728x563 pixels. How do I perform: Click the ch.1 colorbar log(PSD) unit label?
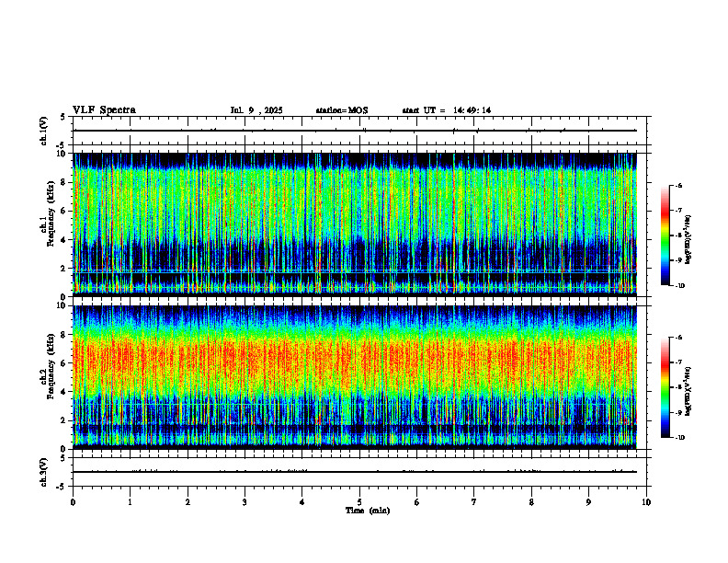(689, 240)
